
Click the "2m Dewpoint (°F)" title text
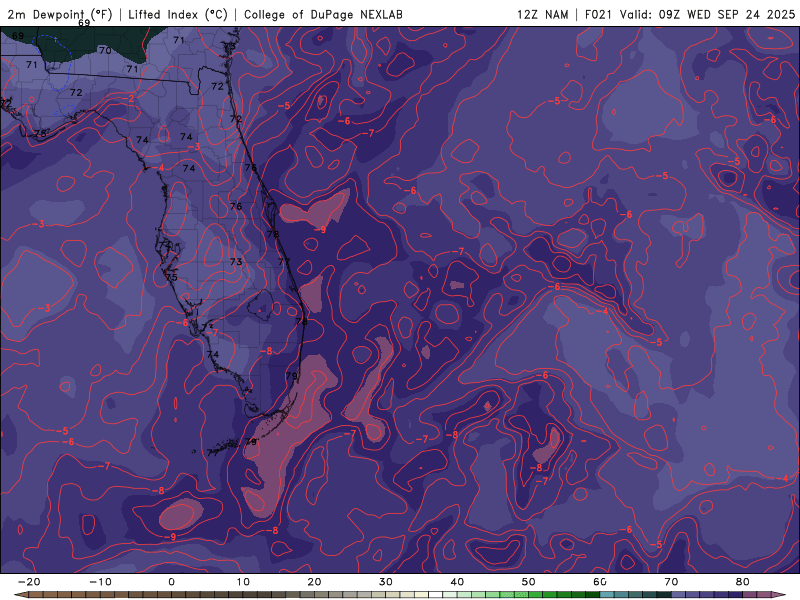(59, 14)
